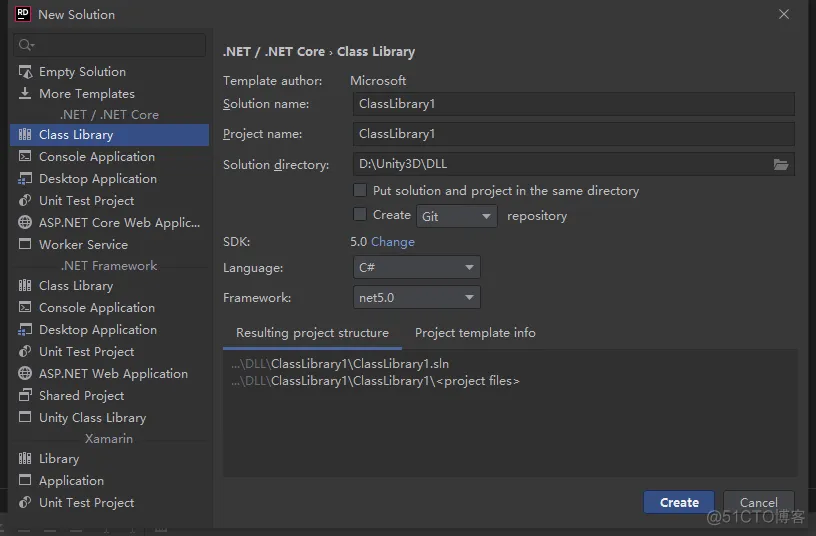Click the Unity Class Library icon
Image resolution: width=816 pixels, height=536 pixels.
click(25, 417)
